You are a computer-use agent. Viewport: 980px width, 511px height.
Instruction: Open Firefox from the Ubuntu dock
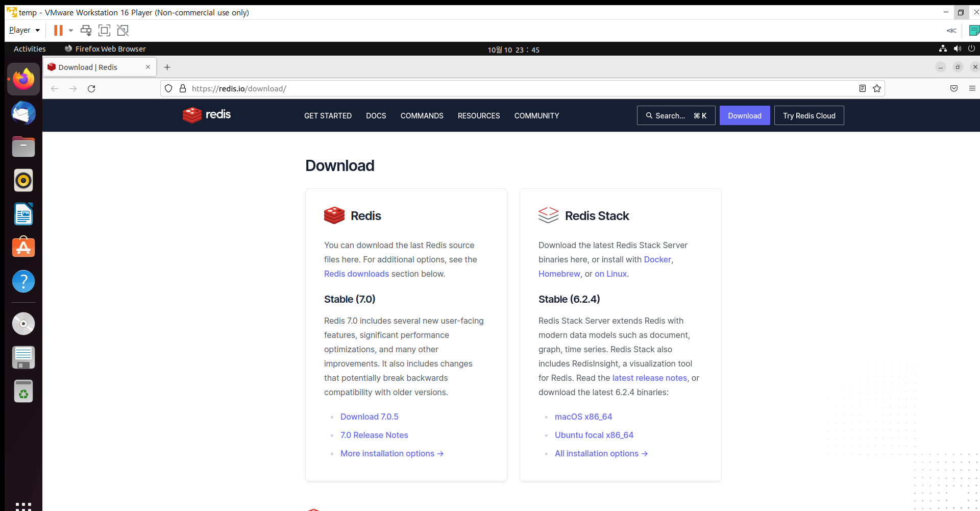[23, 79]
